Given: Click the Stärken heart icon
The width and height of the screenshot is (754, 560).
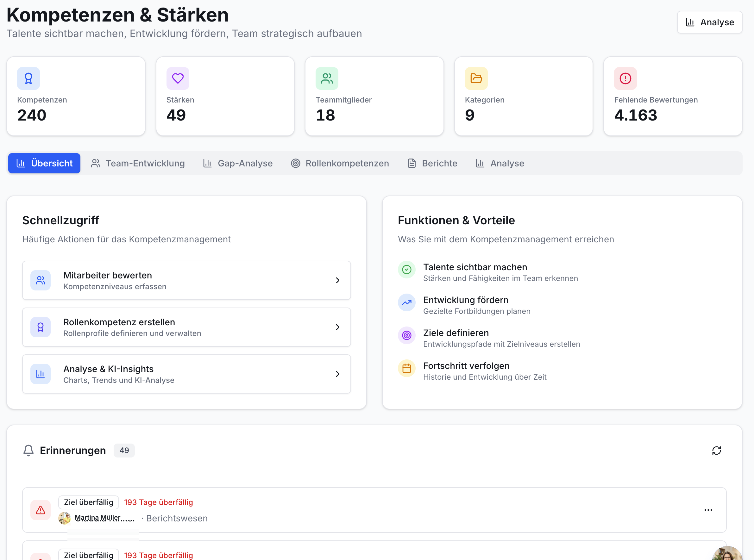Looking at the screenshot, I should (178, 79).
